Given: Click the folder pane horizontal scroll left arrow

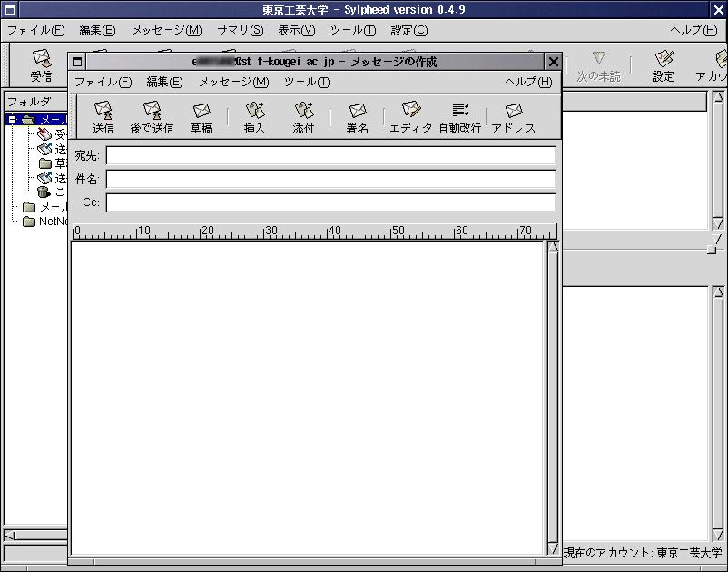Looking at the screenshot, I should pos(10,536).
